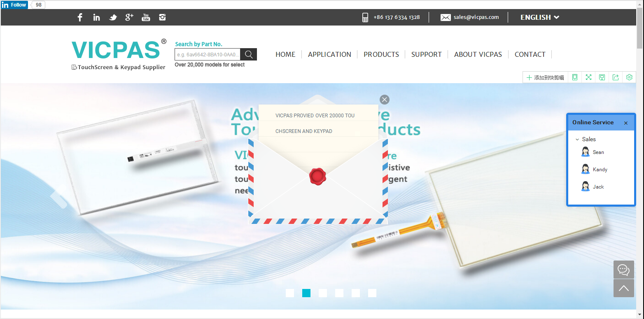644x319 pixels.
Task: Click 'Search by Part No.' label
Action: pyautogui.click(x=198, y=44)
